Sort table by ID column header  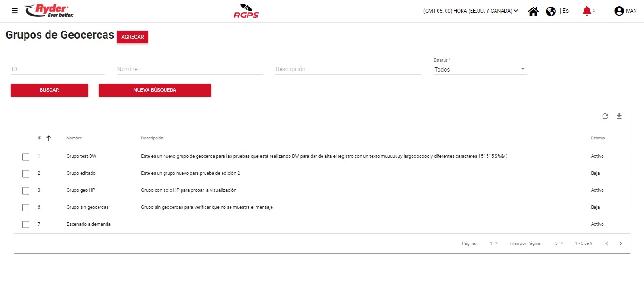point(40,138)
